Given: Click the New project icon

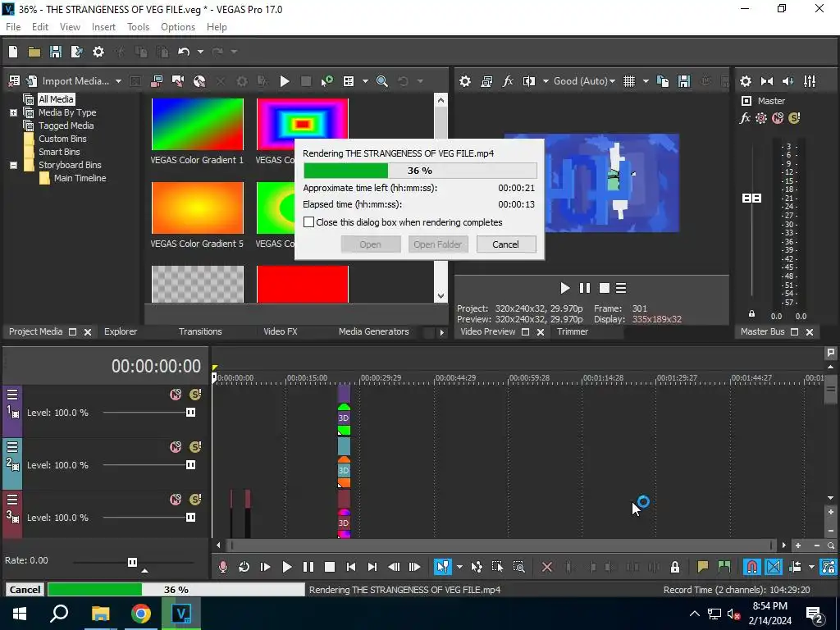Looking at the screenshot, I should point(13,52).
